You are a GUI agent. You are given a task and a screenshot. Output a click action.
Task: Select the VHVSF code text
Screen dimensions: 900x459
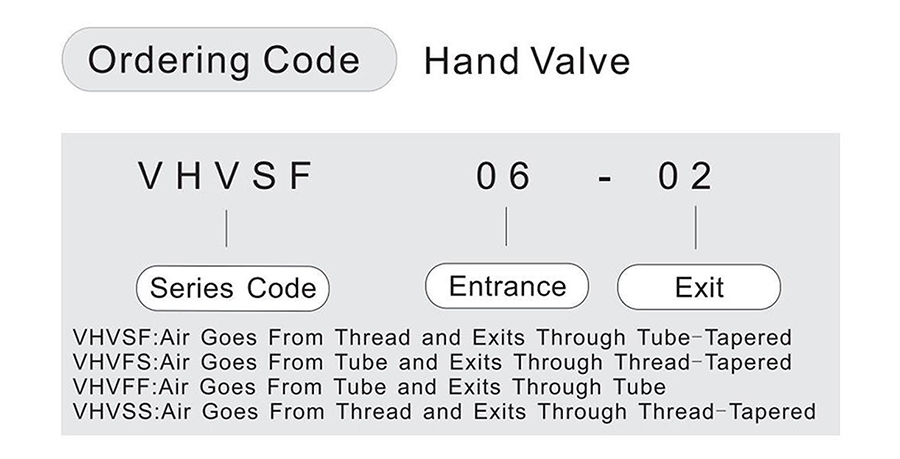click(225, 176)
